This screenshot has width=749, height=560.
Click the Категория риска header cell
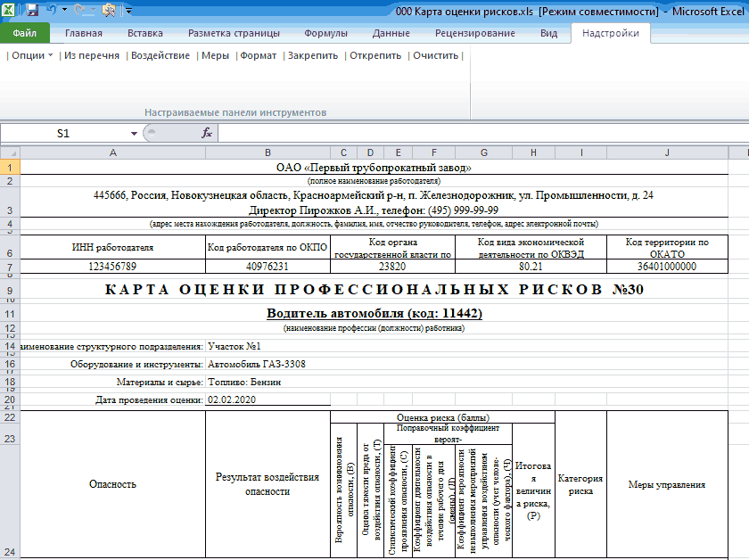(x=580, y=484)
